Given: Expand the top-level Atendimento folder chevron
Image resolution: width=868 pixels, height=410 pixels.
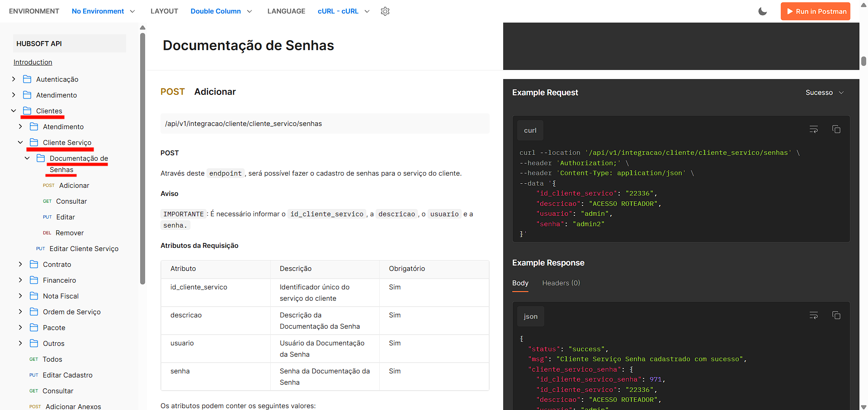Looking at the screenshot, I should click(14, 95).
